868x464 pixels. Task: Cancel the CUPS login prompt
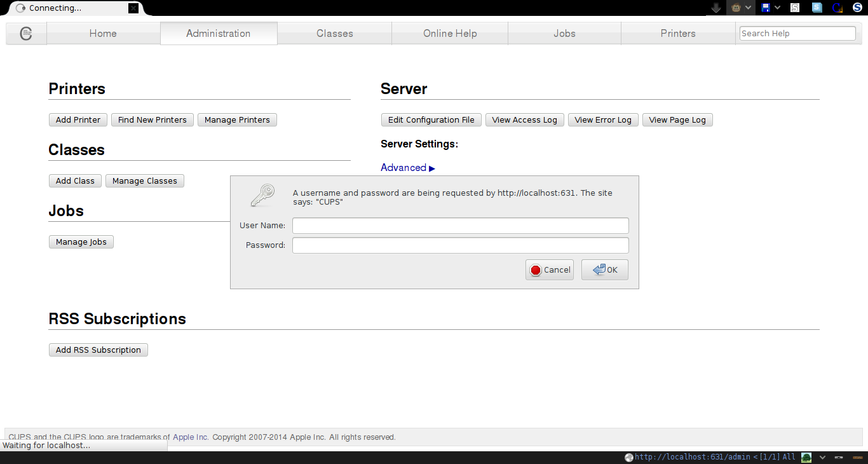pyautogui.click(x=550, y=270)
